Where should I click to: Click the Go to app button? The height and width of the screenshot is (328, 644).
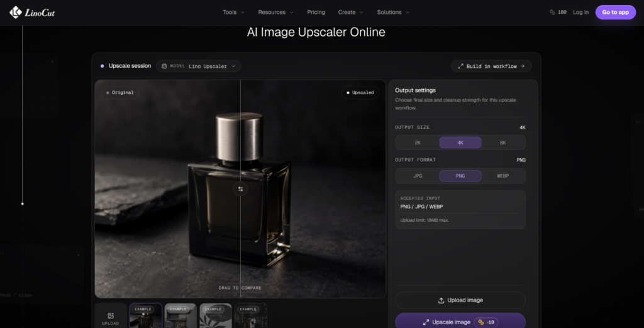(x=615, y=13)
